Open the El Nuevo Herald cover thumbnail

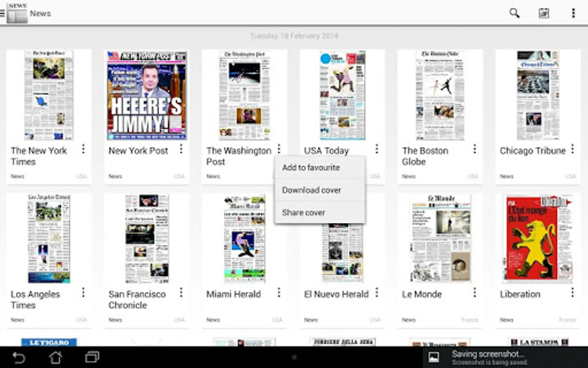click(x=343, y=254)
